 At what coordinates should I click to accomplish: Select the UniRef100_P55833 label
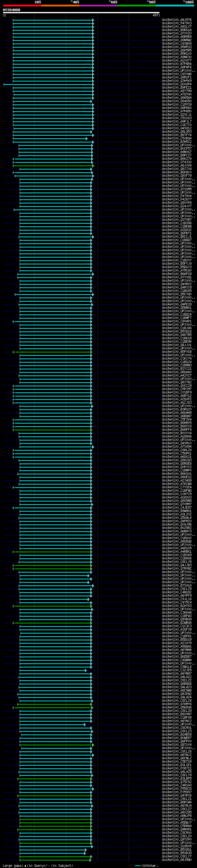[177, 789]
